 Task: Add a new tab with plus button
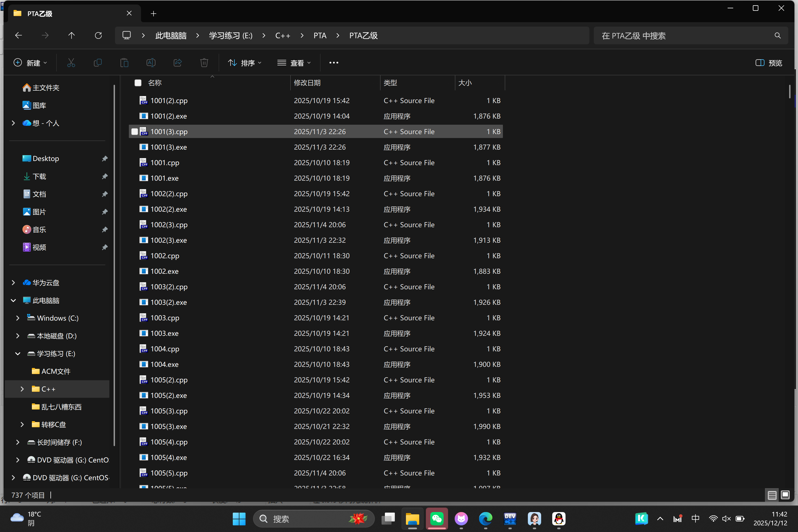[x=153, y=14]
